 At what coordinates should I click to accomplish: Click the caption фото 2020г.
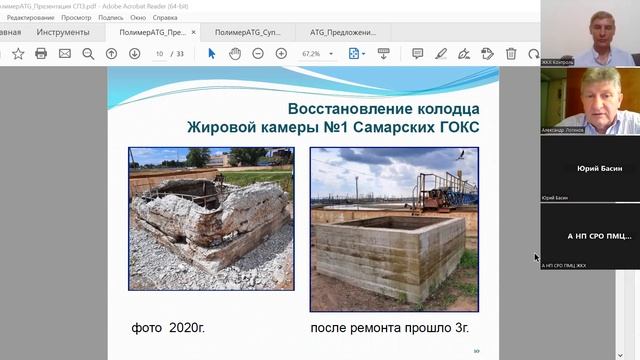click(x=168, y=328)
